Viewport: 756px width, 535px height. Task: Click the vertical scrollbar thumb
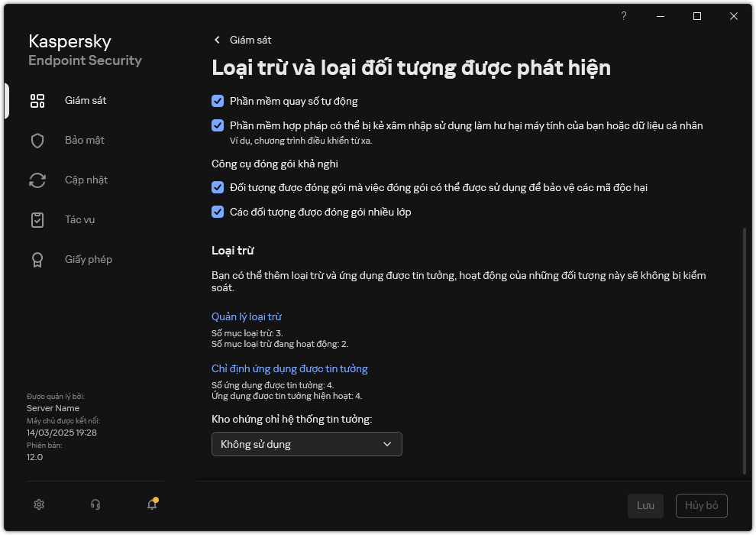tap(745, 350)
